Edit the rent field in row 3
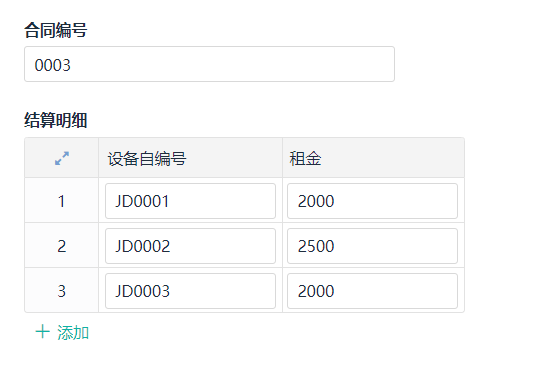Screen dimensions: 534x375 coord(372,291)
